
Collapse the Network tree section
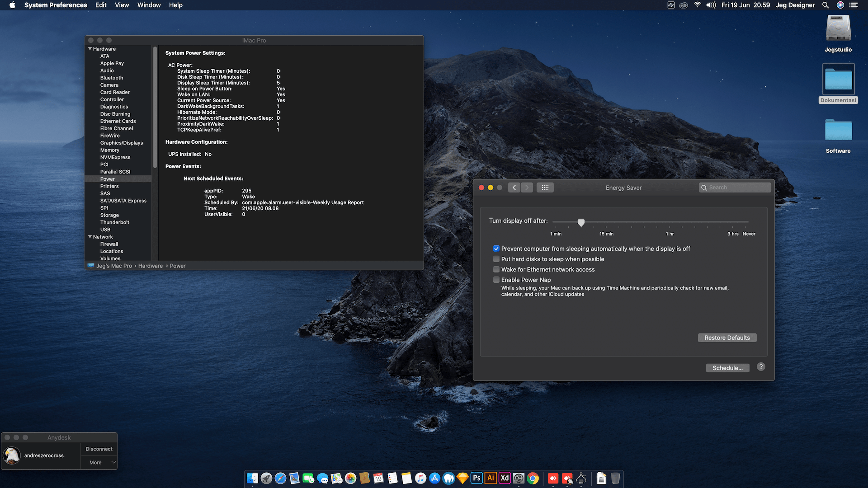90,237
